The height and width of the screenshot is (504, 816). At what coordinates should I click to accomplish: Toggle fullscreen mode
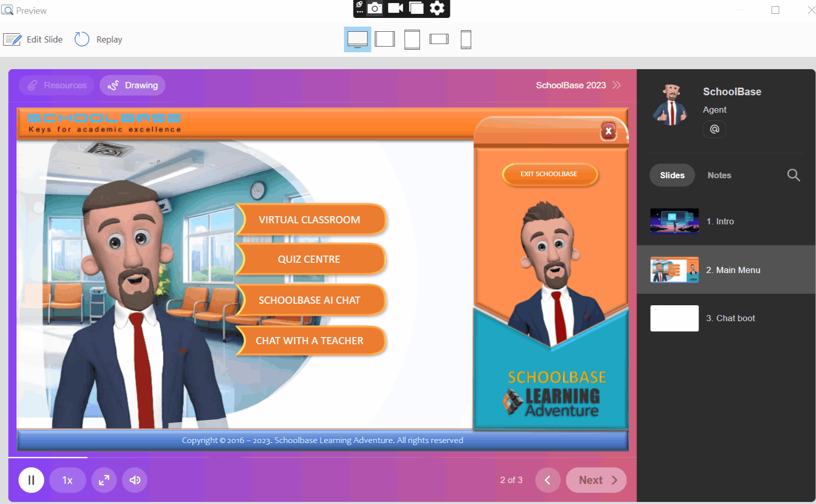pyautogui.click(x=104, y=480)
